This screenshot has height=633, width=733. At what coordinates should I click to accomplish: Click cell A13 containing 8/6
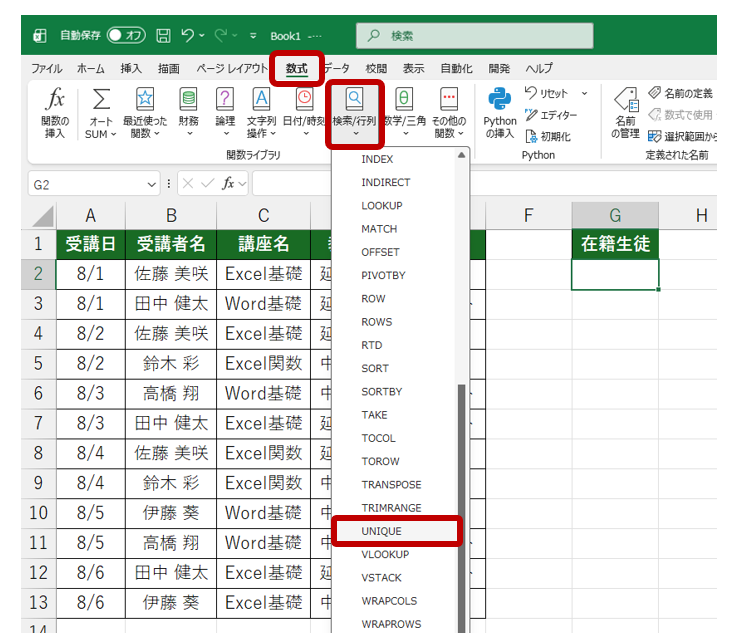tap(91, 603)
